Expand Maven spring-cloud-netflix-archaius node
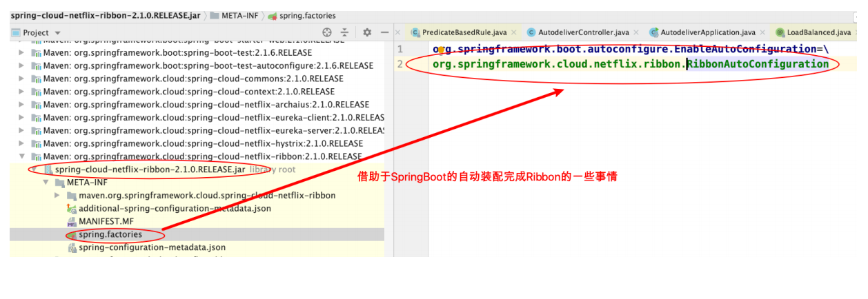Image resolution: width=868 pixels, height=299 pixels. (x=21, y=105)
